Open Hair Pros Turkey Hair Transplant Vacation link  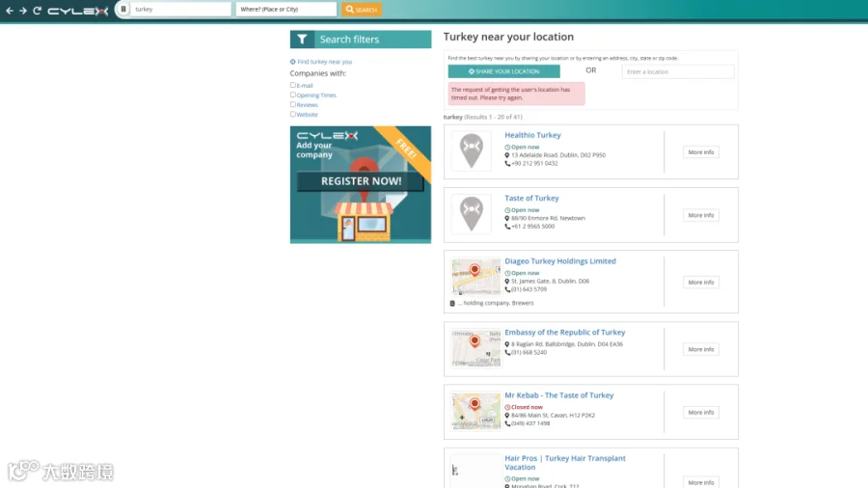point(565,463)
